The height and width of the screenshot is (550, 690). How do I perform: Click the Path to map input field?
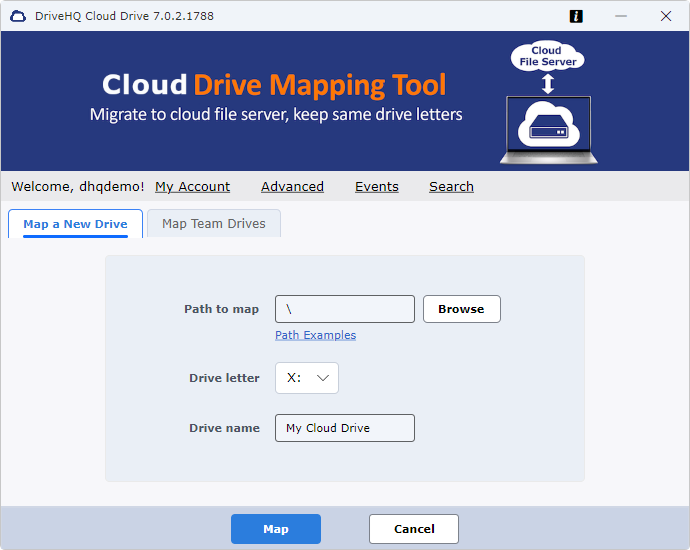coord(345,309)
